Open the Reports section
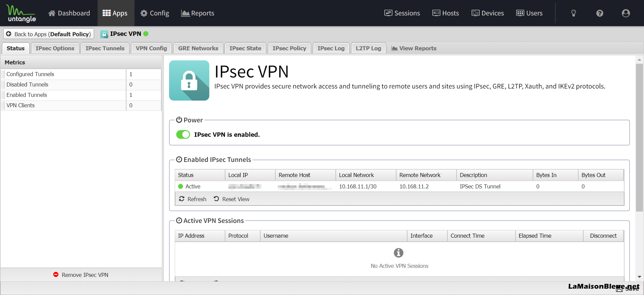644x295 pixels. [x=198, y=13]
